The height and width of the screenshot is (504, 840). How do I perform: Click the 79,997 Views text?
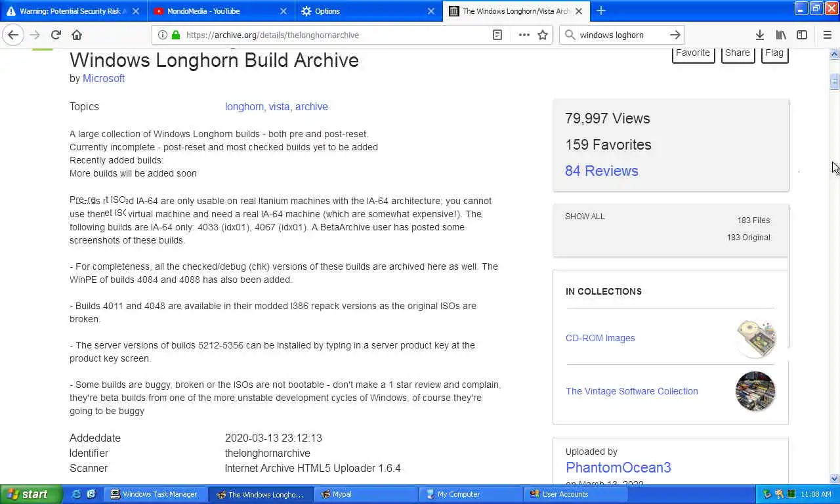tap(608, 118)
